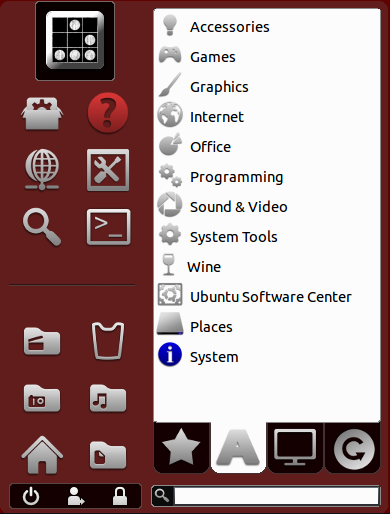Image resolution: width=390 pixels, height=514 pixels.
Task: Open the Music folder icon
Action: coord(108,398)
